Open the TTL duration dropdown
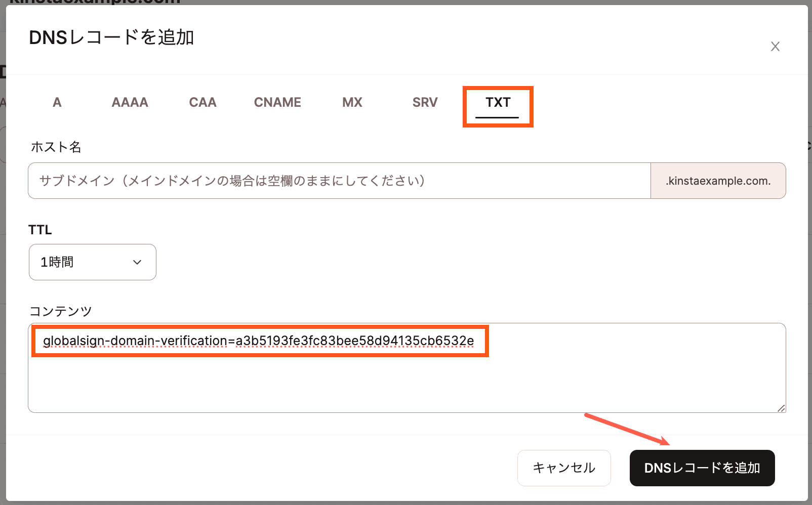This screenshot has height=505, width=812. pos(92,262)
